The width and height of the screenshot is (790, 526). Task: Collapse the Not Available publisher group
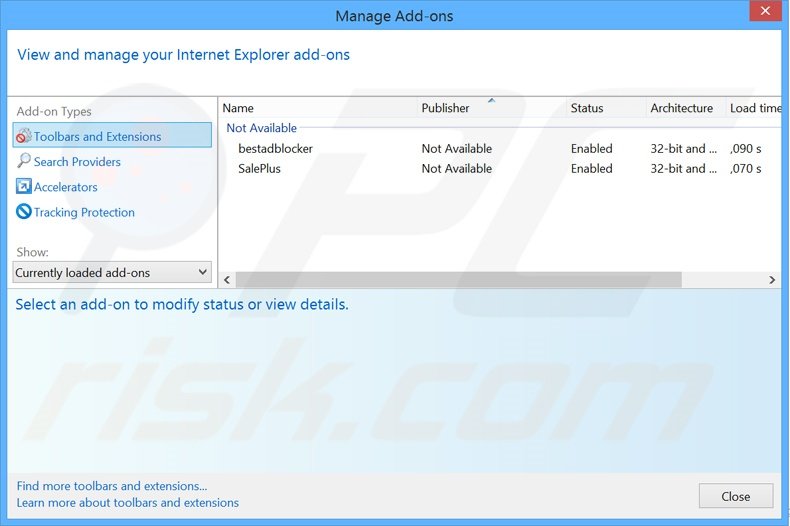(261, 128)
